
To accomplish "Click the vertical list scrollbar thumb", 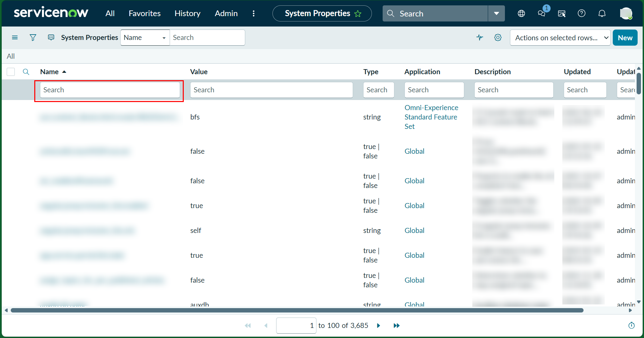I will click(x=639, y=83).
